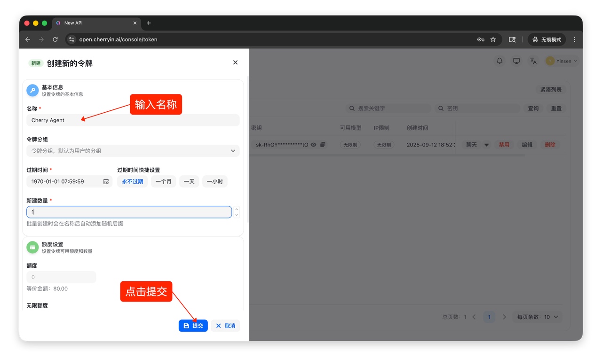Open the 每页条数 page size dropdown

539,317
